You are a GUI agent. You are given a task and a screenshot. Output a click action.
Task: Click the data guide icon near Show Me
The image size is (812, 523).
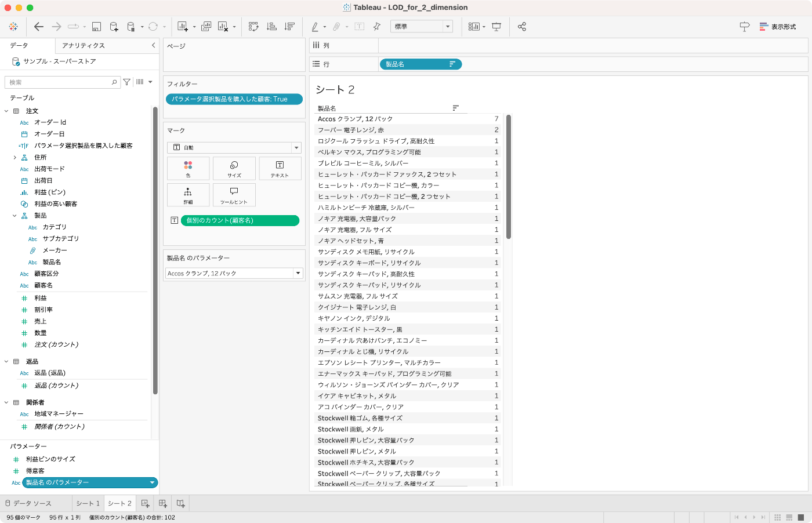pos(745,27)
